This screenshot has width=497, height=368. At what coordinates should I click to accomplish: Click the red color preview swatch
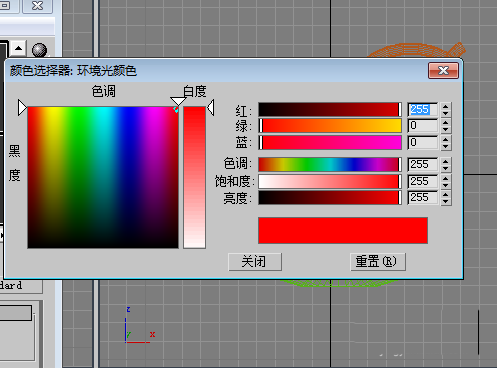click(x=343, y=230)
